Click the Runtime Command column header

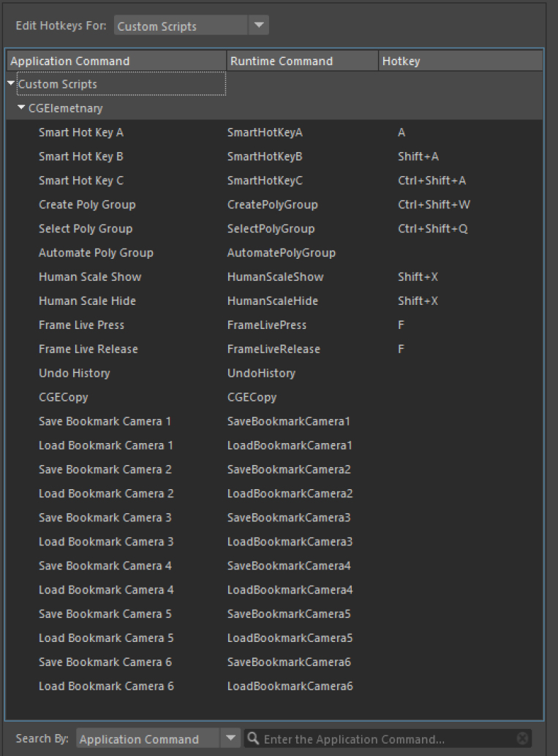(x=302, y=61)
